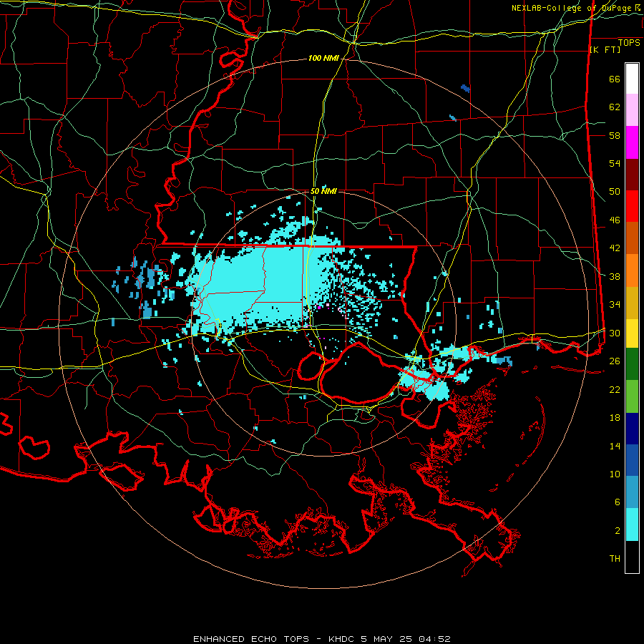Click the 'TOPS' legend title
Image resolution: width=644 pixels, height=644 pixels.
pos(629,43)
